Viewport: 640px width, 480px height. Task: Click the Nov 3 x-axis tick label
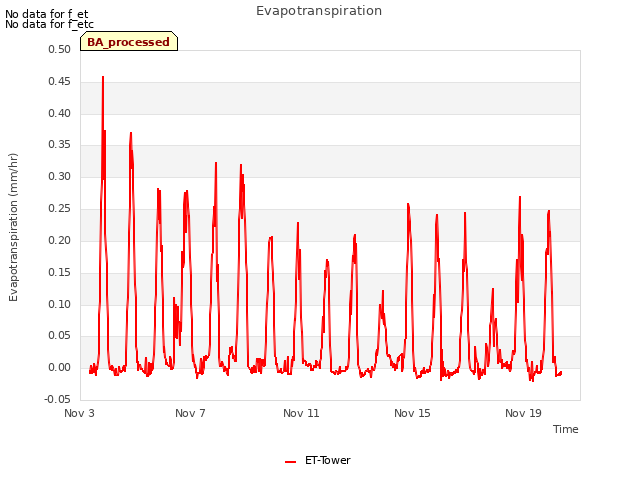79,413
